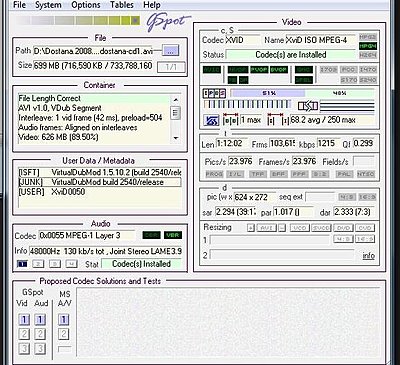Viewport: 400px width, 365px height.
Task: Click the keyframe interval icon
Action: 278,120
